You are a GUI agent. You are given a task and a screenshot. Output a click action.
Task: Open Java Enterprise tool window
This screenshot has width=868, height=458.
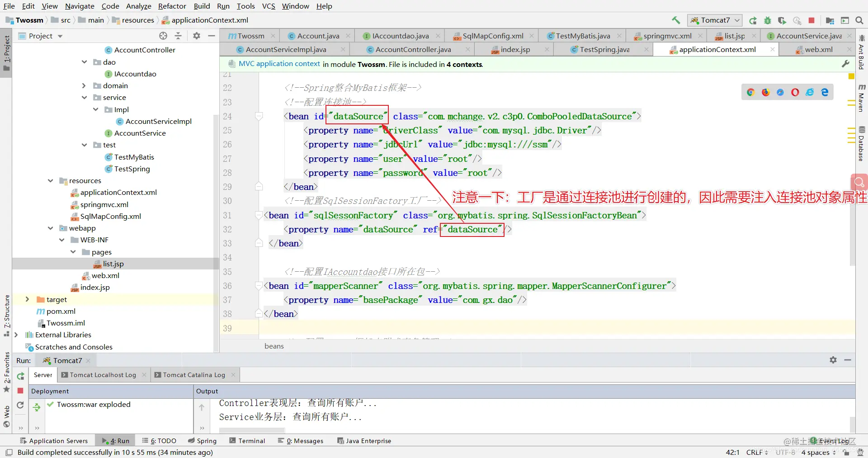364,441
